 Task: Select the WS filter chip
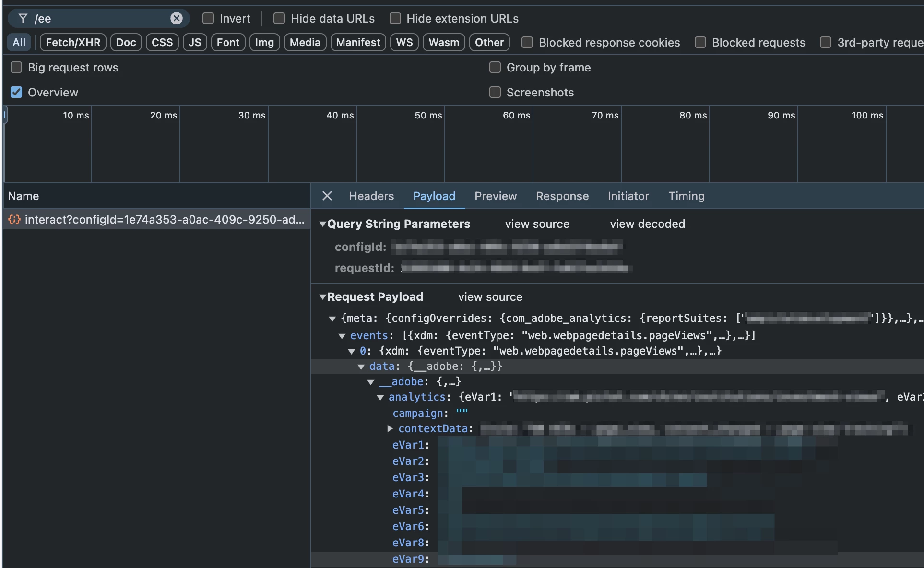click(x=404, y=42)
